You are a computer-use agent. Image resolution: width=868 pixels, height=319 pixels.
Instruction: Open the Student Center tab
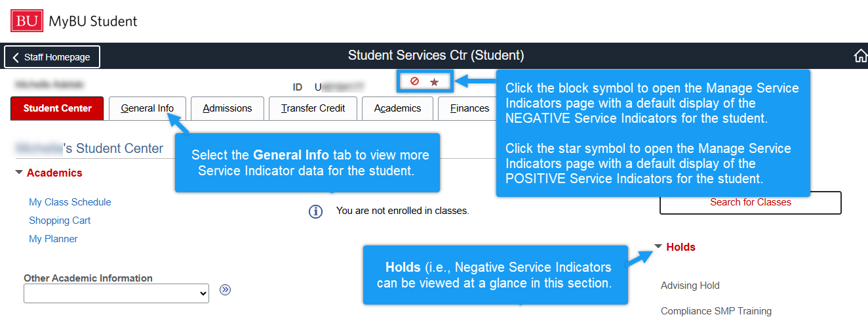[58, 108]
